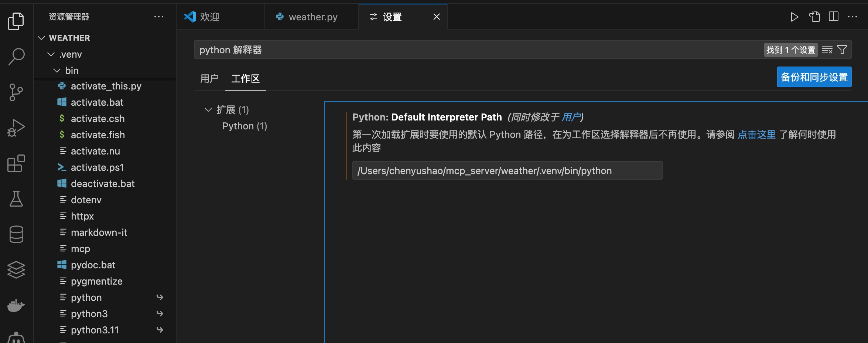Image resolution: width=868 pixels, height=343 pixels.
Task: Switch to the weather.py tab
Action: [312, 17]
